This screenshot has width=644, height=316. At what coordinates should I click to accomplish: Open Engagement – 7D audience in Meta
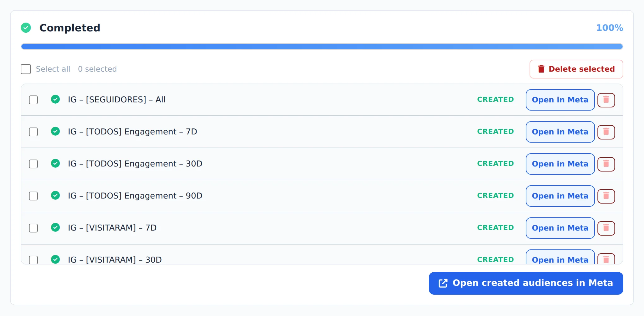(560, 132)
